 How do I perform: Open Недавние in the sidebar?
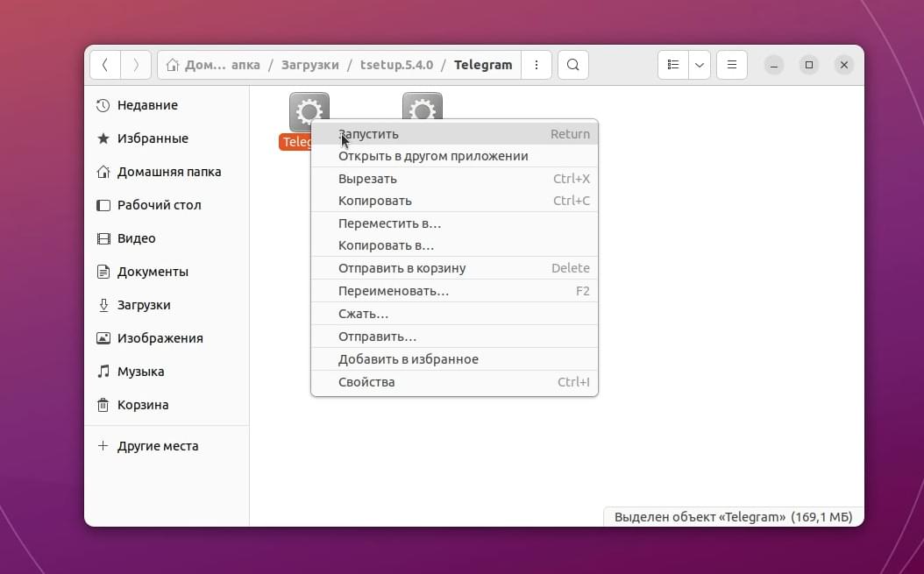[x=167, y=105]
